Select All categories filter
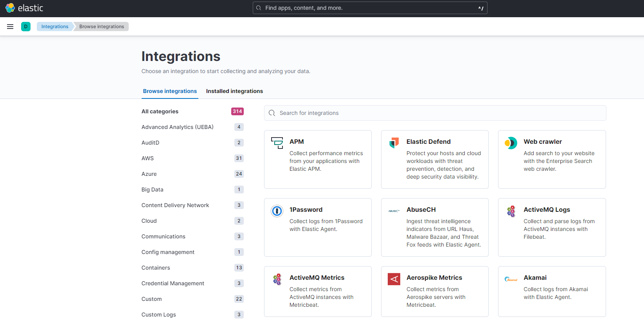The height and width of the screenshot is (322, 644). [x=160, y=111]
